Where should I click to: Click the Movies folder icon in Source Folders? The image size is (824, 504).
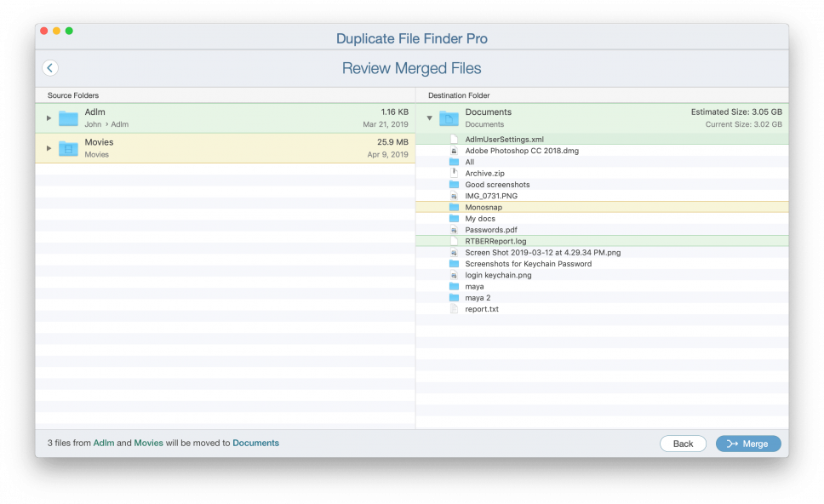tap(67, 147)
